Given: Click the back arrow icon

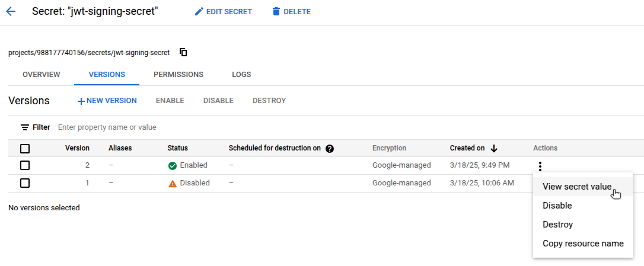Looking at the screenshot, I should (x=11, y=11).
